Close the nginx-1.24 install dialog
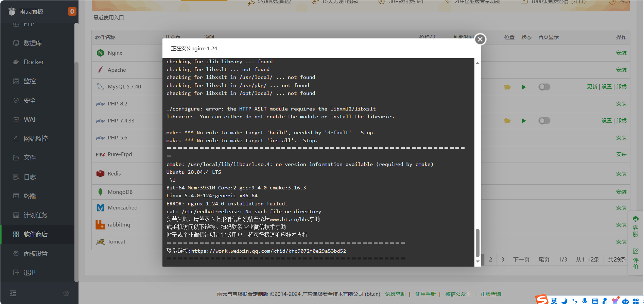The image size is (644, 304). (480, 39)
